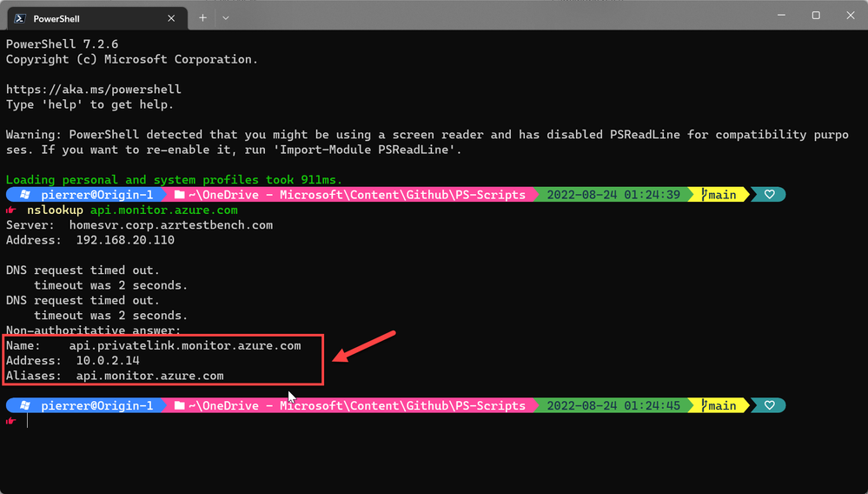Click the folder icon in the first prompt path
Screen dimensions: 868x494
(x=179, y=195)
